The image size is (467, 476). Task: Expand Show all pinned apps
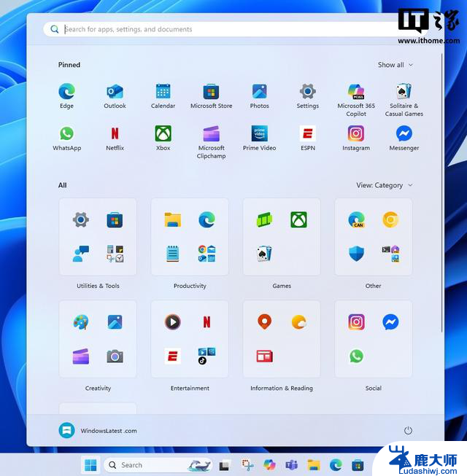(x=395, y=65)
